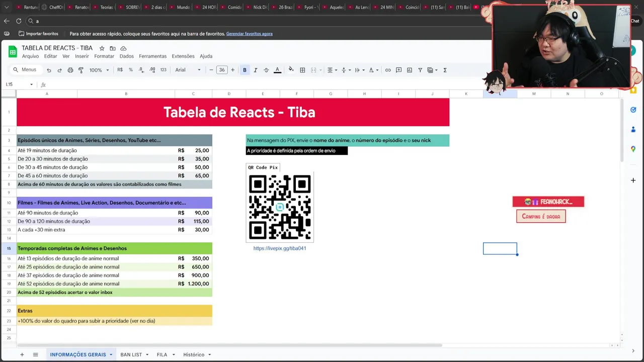
Task: Click the redo arrow in toolbar
Action: pyautogui.click(x=59, y=70)
